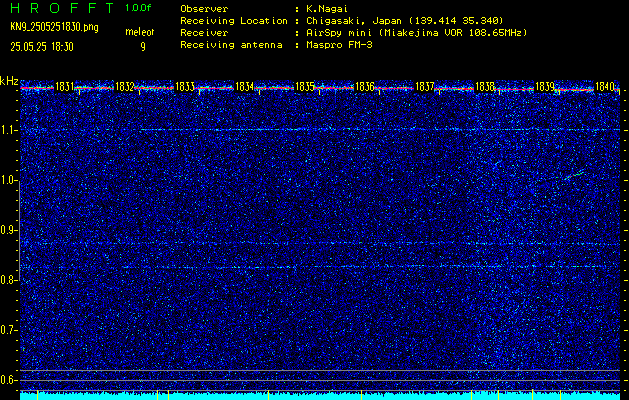Screen dimensions: 629x400
Task: Click the 0.6 kHz axis label
Action: [x=9, y=380]
